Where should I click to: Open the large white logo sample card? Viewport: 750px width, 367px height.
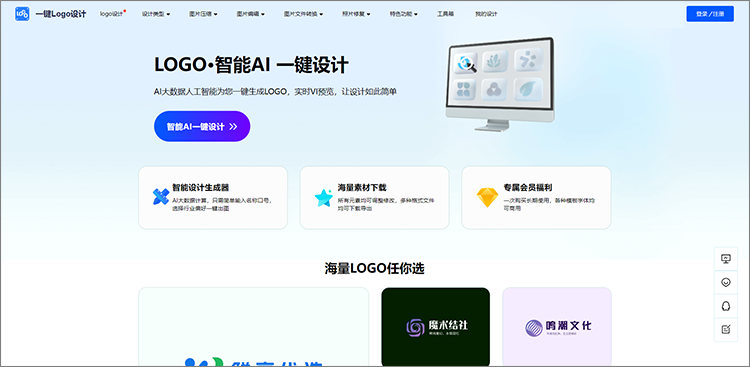point(254,327)
